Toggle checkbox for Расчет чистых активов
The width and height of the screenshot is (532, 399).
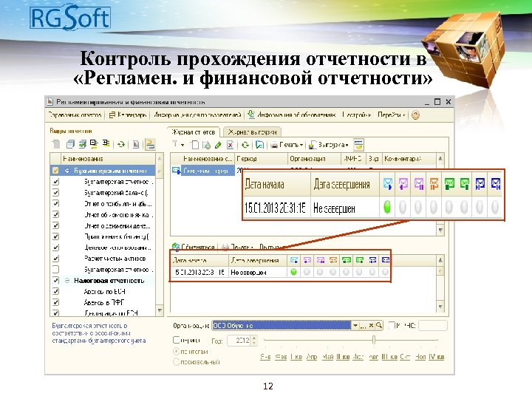point(55,259)
